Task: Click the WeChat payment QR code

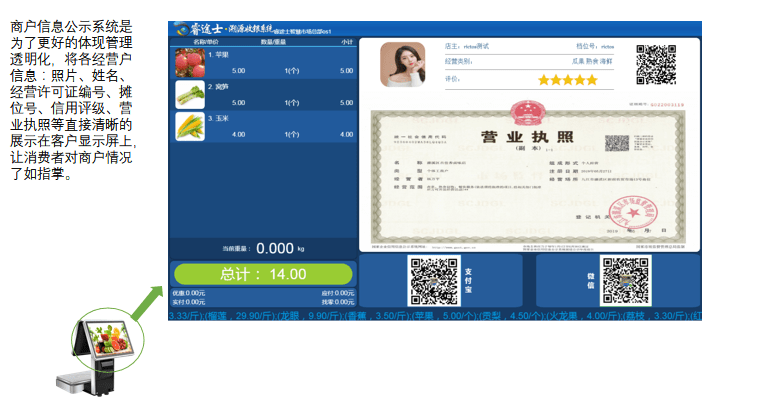Action: pyautogui.click(x=625, y=280)
